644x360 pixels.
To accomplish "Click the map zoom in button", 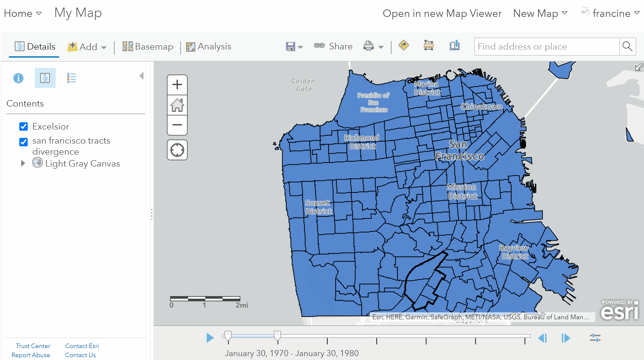I will [x=177, y=85].
